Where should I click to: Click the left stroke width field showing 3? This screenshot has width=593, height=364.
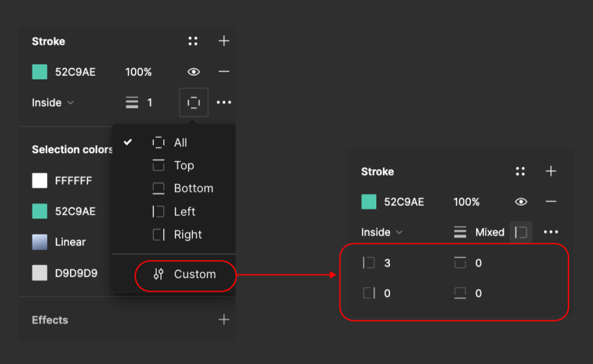pos(388,263)
